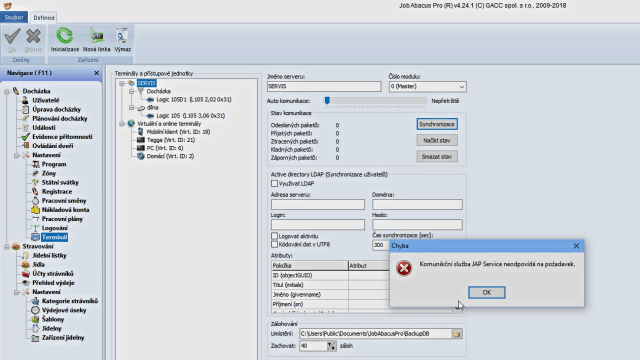The image size is (640, 360).
Task: Enable Kódování dat v UTF8 checkbox
Action: pyautogui.click(x=274, y=244)
